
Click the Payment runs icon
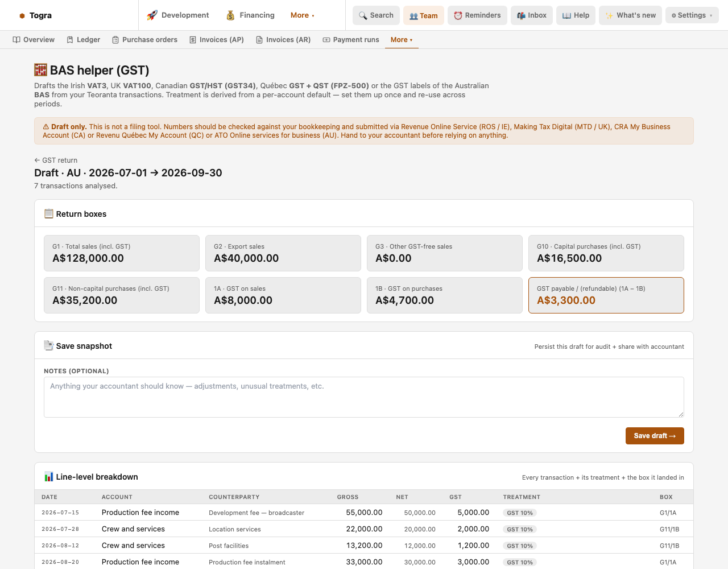click(x=326, y=40)
